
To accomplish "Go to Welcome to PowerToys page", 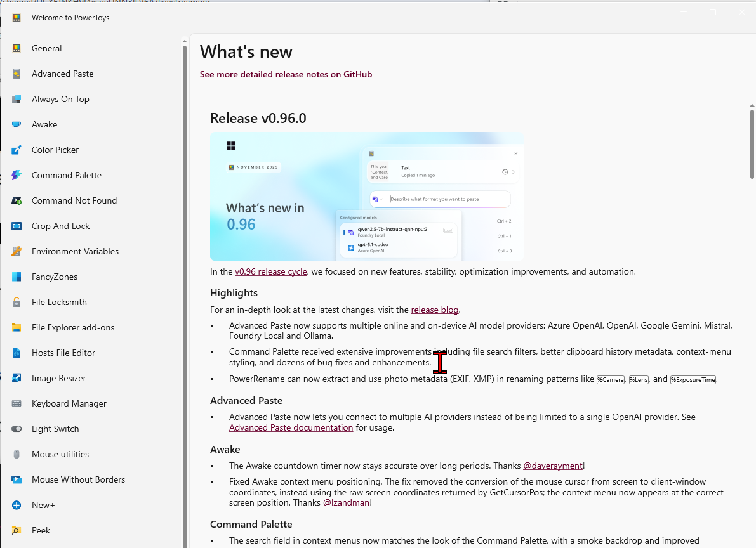I will click(x=70, y=18).
